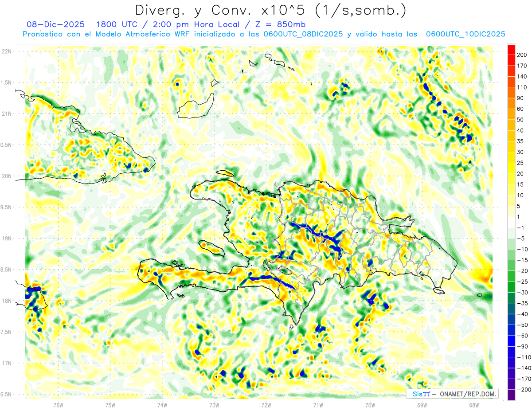Click the longitude label "71W"
This screenshot has width=532, height=411.
pos(318,404)
